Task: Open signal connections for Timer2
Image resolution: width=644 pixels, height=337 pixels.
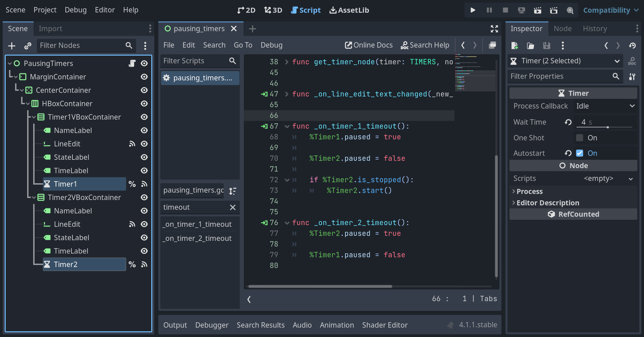Action: [x=144, y=264]
